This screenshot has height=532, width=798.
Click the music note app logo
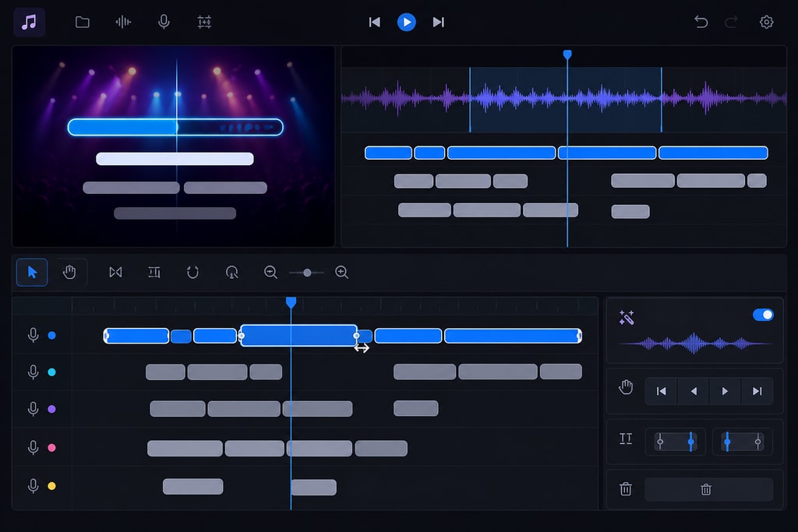[x=29, y=22]
